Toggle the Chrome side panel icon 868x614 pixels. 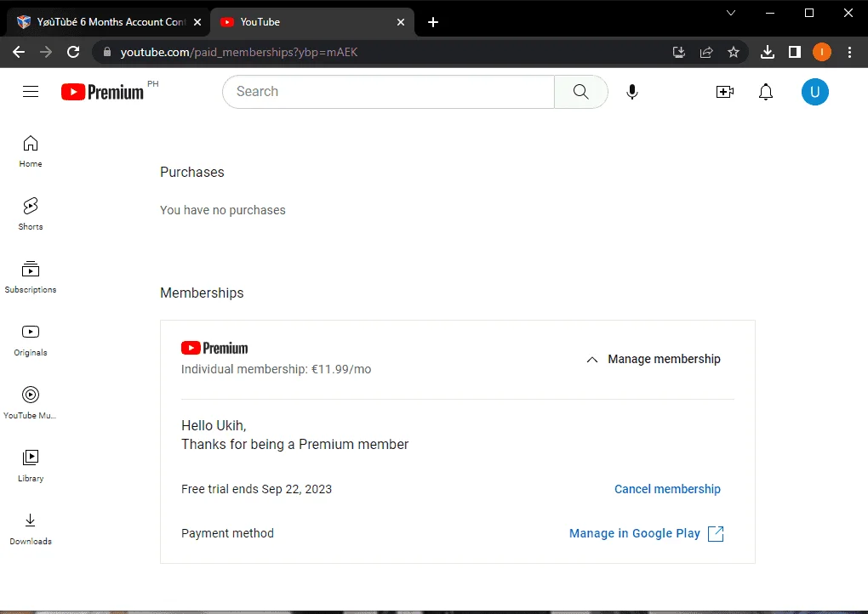click(794, 52)
